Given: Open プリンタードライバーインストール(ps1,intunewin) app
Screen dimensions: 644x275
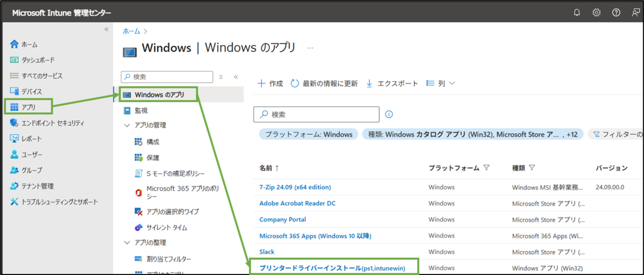Looking at the screenshot, I should click(332, 267).
